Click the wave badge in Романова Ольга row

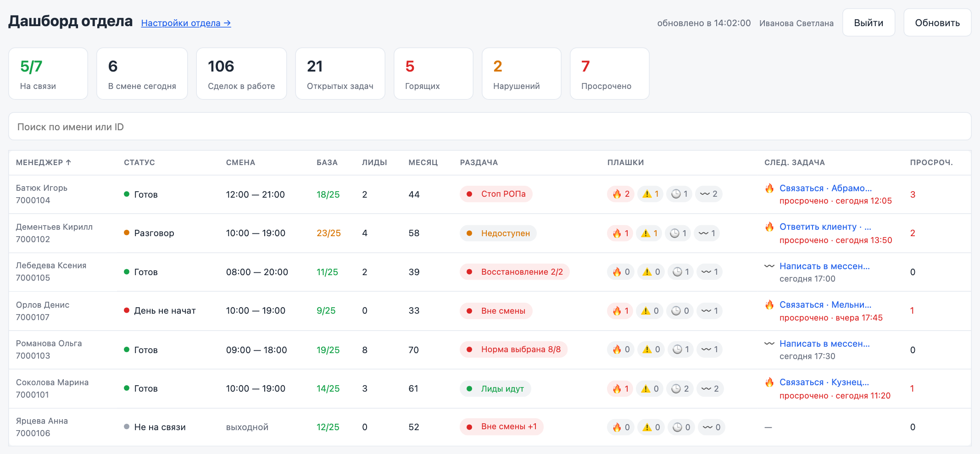[709, 349]
